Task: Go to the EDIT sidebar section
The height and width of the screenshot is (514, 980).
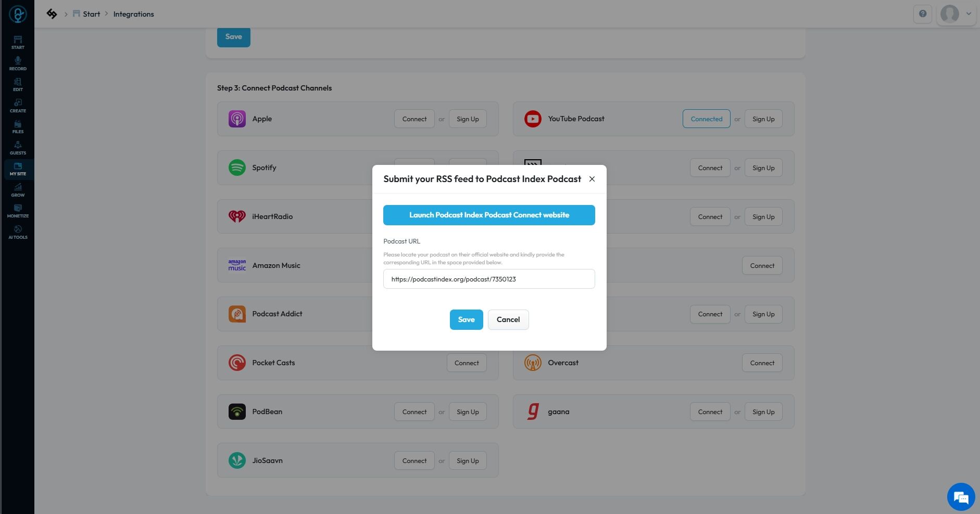Action: pyautogui.click(x=18, y=85)
